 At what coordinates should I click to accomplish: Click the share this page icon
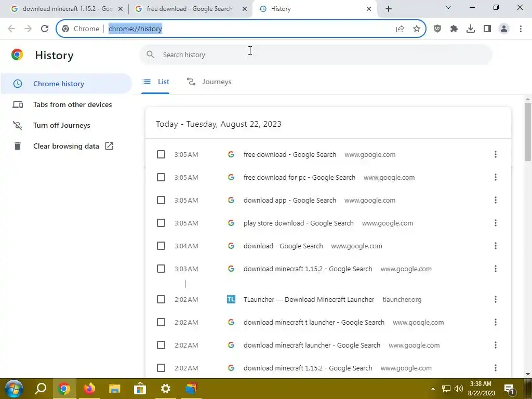point(400,29)
